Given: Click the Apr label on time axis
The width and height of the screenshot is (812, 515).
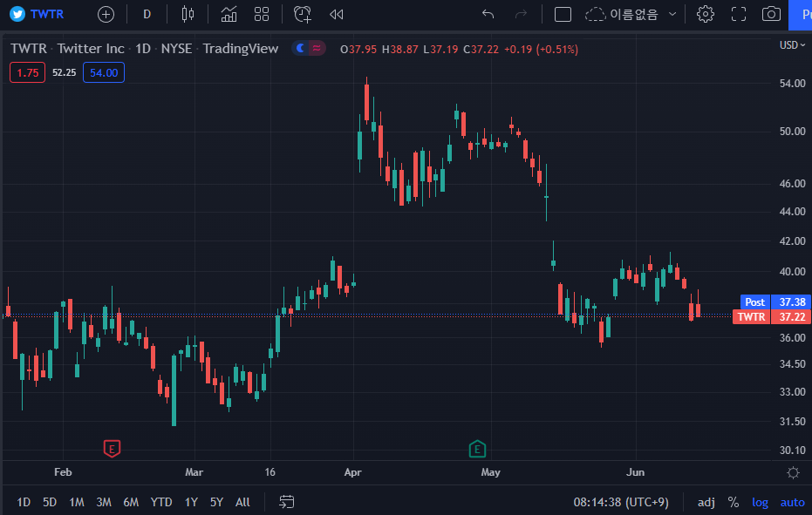Looking at the screenshot, I should [x=352, y=472].
